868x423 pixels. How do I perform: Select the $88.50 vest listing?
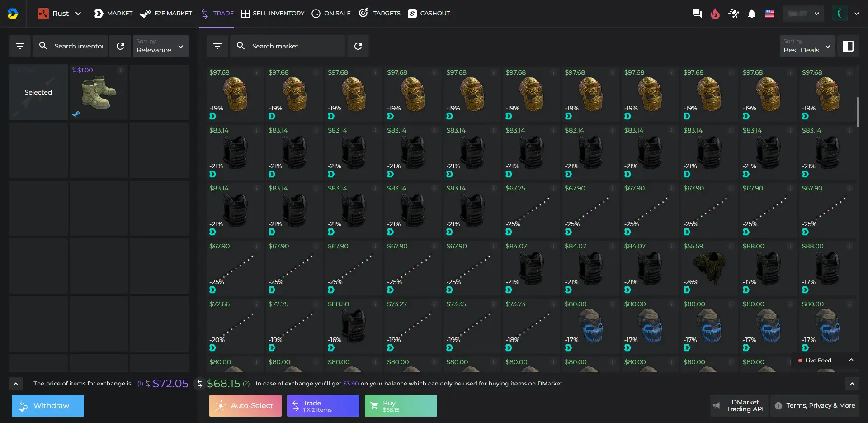[354, 326]
